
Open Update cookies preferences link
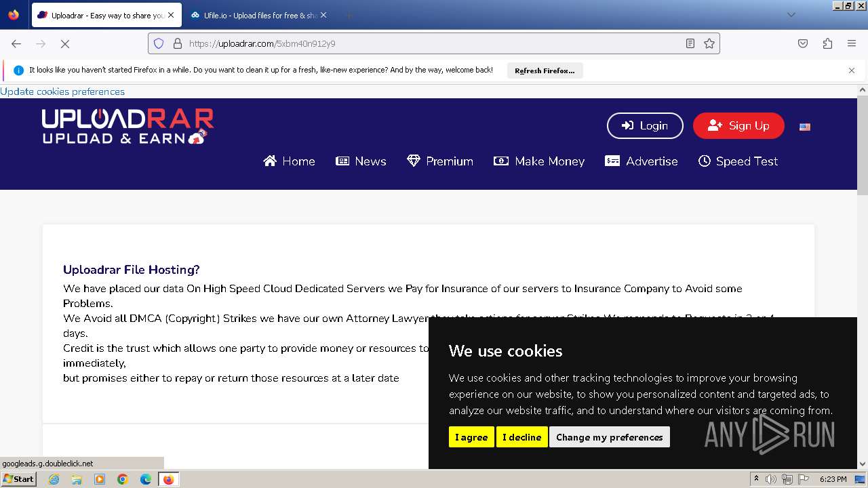point(62,91)
